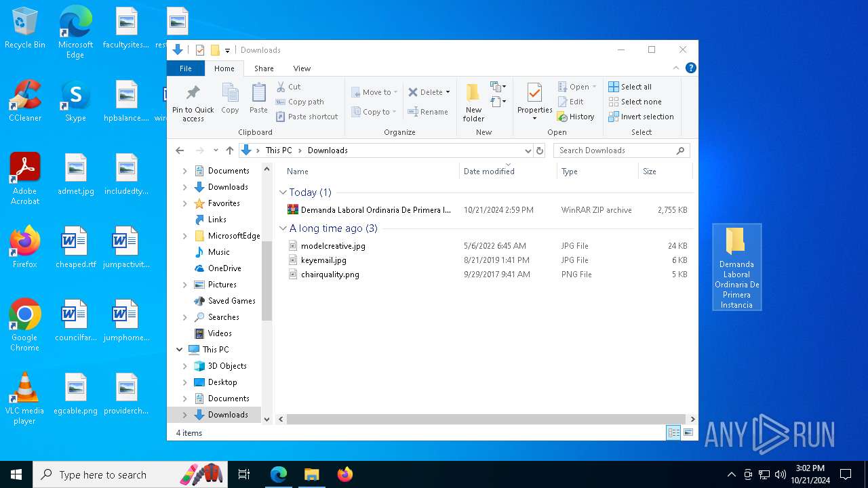Click Select none
868x488 pixels.
pos(635,102)
